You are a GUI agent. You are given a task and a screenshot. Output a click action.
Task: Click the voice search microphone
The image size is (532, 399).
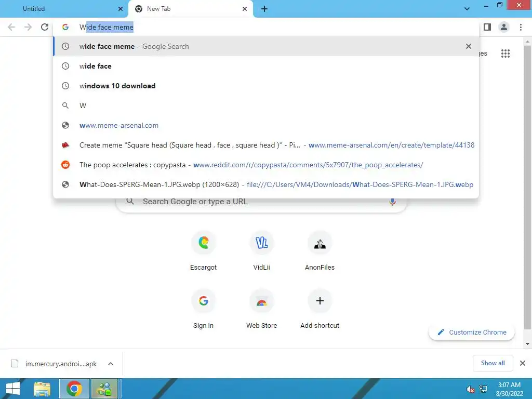pos(392,202)
